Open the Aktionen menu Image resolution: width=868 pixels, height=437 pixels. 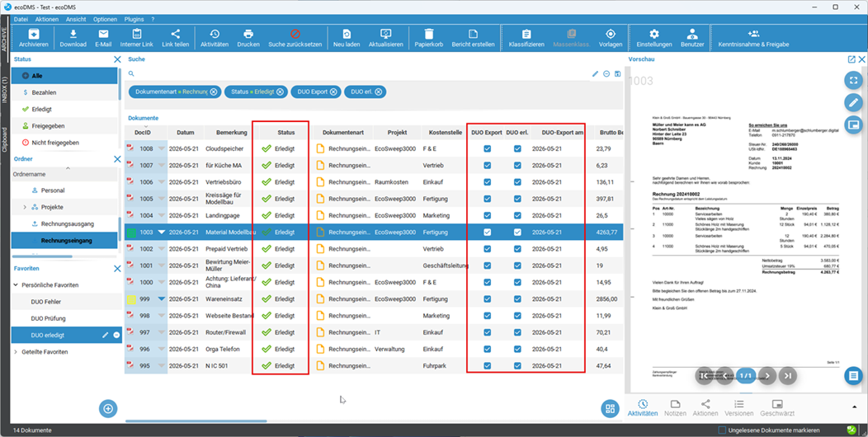(46, 19)
